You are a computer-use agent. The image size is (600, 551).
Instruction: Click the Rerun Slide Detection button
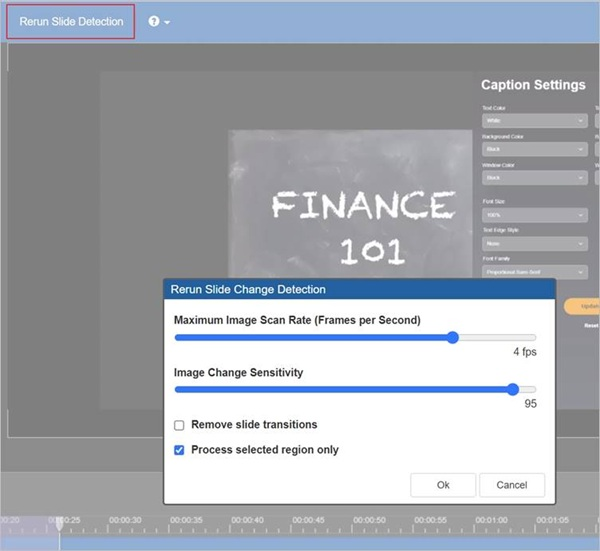71,22
